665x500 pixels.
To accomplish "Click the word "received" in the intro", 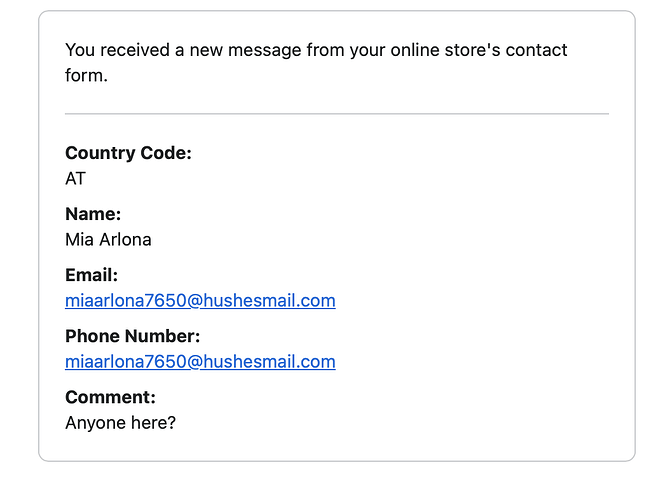I will pos(136,50).
